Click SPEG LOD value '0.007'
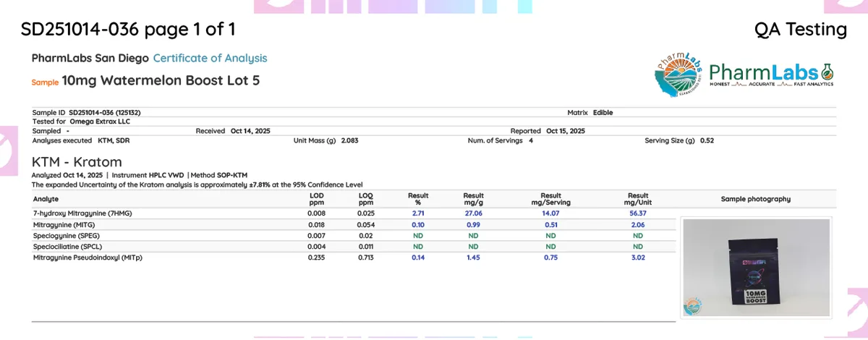This screenshot has width=868, height=340. pos(316,236)
